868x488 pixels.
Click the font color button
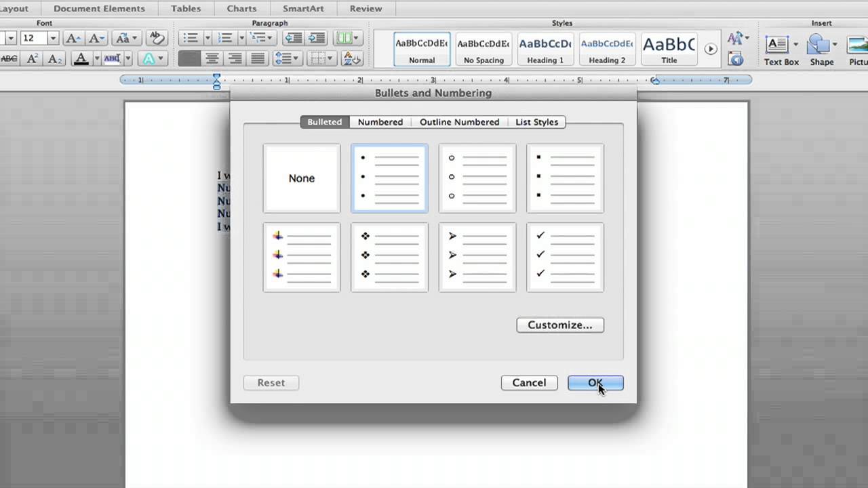(81, 59)
